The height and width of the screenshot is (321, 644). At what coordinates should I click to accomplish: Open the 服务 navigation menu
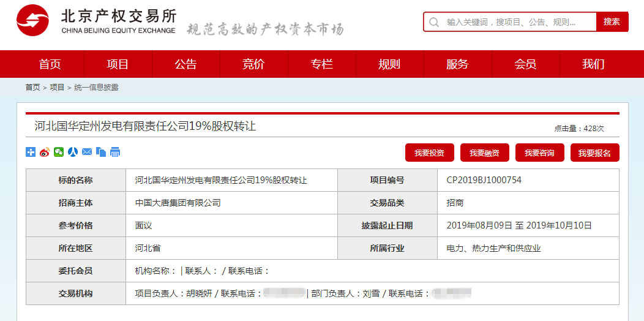457,64
